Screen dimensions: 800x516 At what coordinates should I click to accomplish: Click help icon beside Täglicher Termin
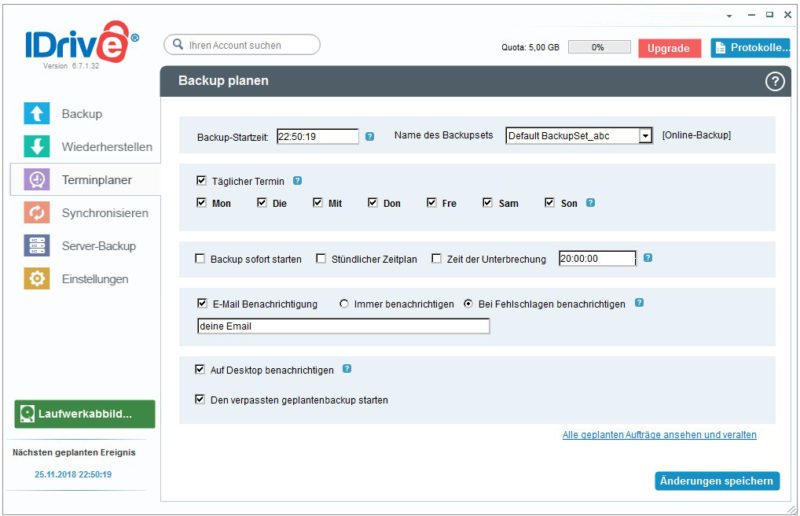[x=297, y=181]
